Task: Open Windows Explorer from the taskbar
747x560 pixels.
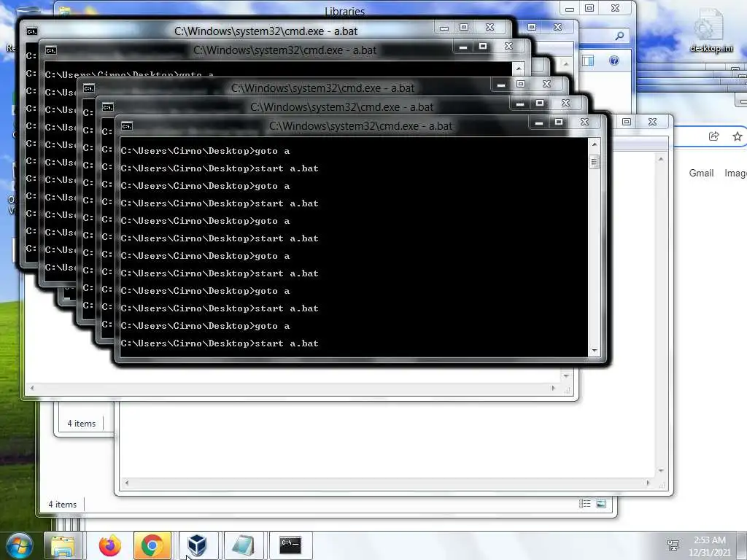Action: pos(63,545)
